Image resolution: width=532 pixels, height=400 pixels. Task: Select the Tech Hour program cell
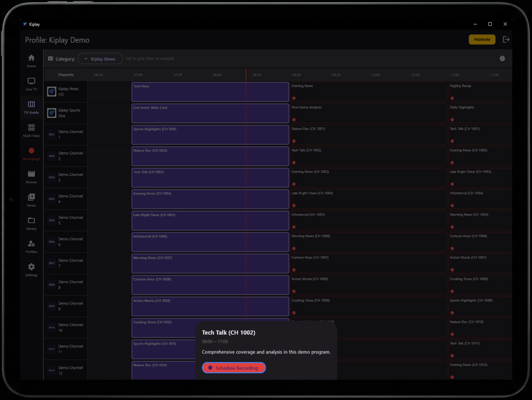210,92
